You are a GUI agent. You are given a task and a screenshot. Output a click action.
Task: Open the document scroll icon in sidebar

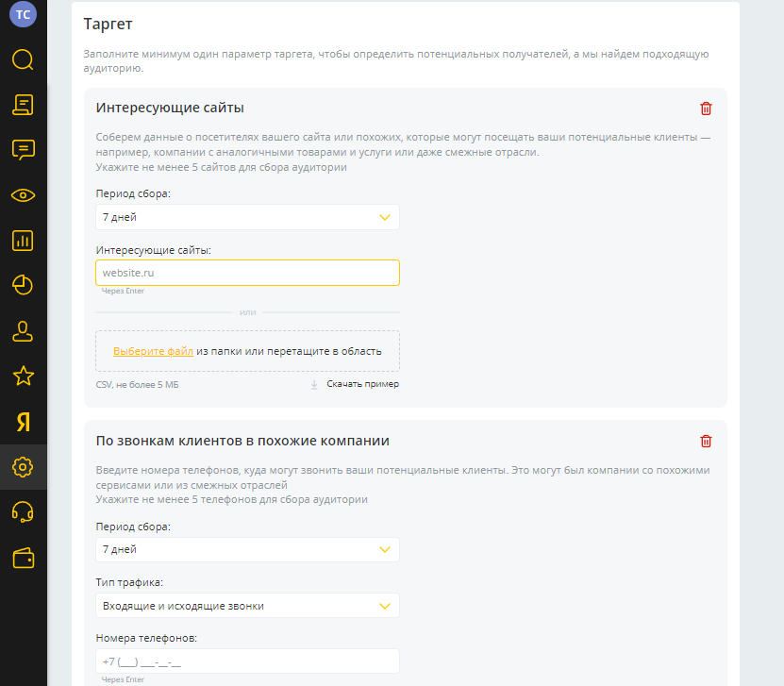(x=23, y=105)
